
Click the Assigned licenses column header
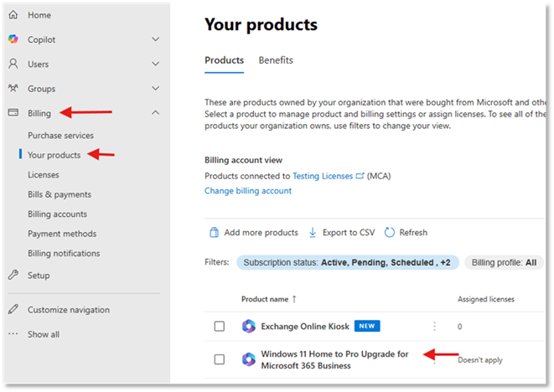click(486, 299)
